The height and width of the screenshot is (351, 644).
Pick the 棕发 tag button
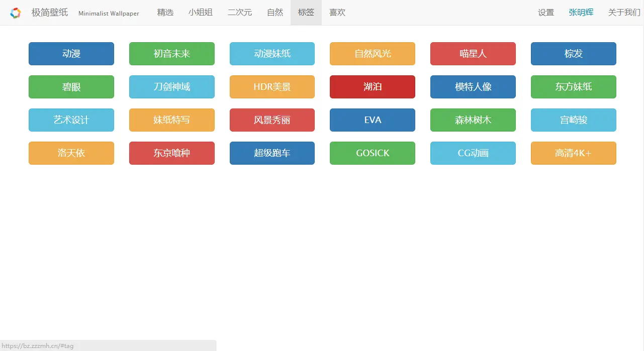pos(574,54)
